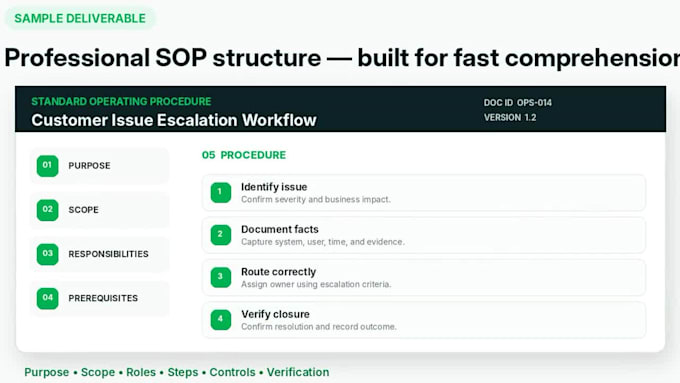
Task: Click 'Scope' in the footer list
Action: pos(98,372)
